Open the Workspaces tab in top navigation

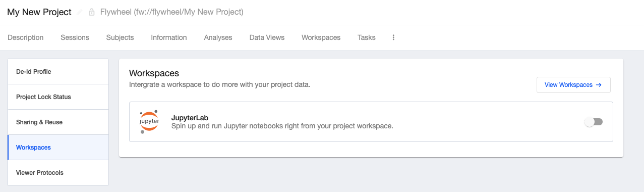321,37
